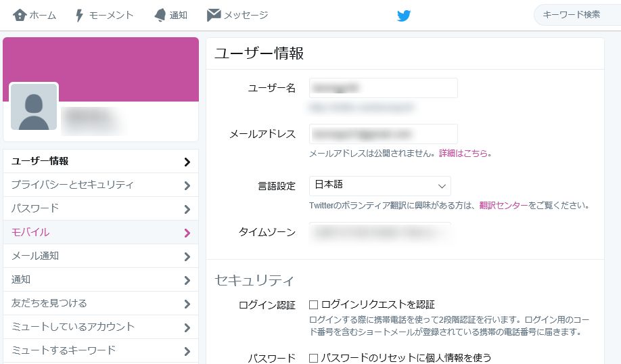The height and width of the screenshot is (364, 621).
Task: Open the タイムゾーン dropdown
Action: [x=379, y=232]
